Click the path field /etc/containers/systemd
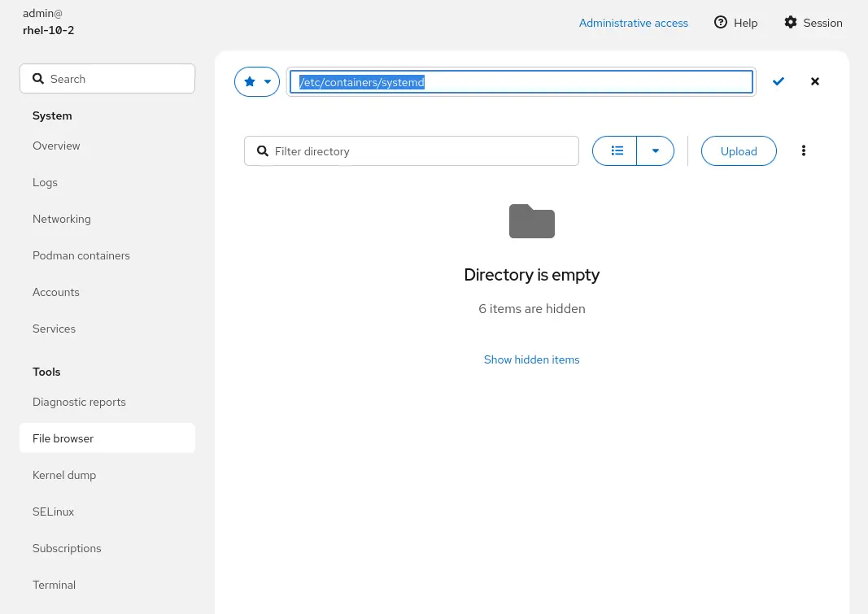The width and height of the screenshot is (868, 614). coord(521,82)
